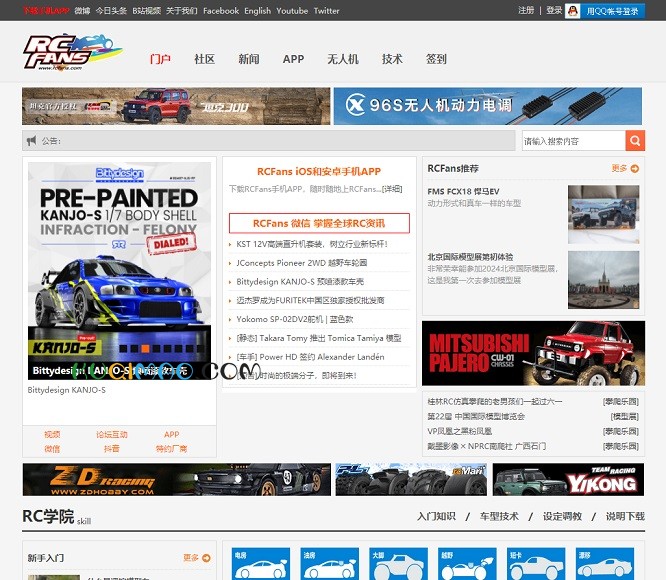Open the KST 12V高端直升机套装 article
Image resolution: width=666 pixels, height=580 pixels.
(312, 244)
